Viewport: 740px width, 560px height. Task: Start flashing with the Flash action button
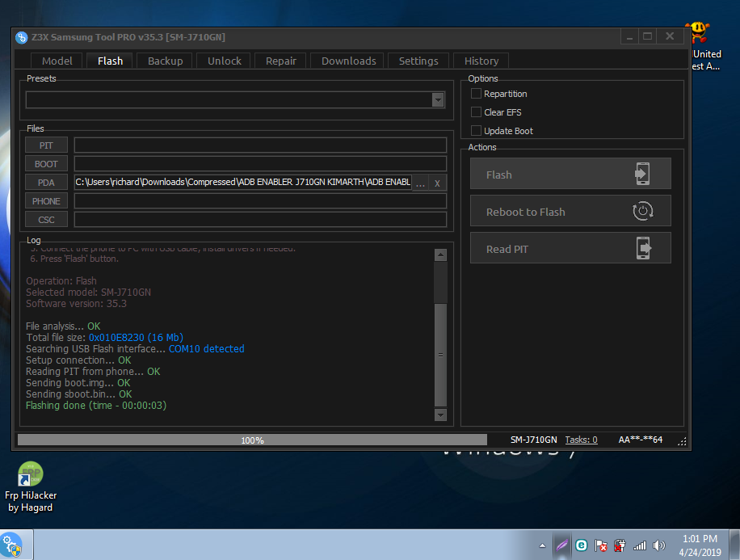[x=570, y=174]
